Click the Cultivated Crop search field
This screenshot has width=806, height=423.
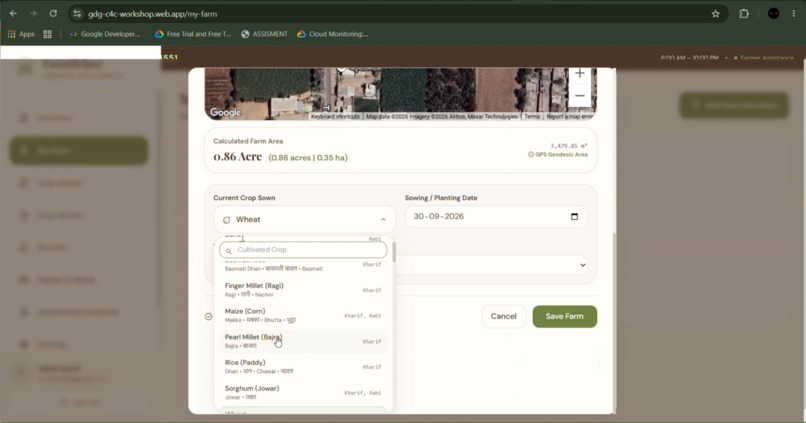[x=303, y=250]
